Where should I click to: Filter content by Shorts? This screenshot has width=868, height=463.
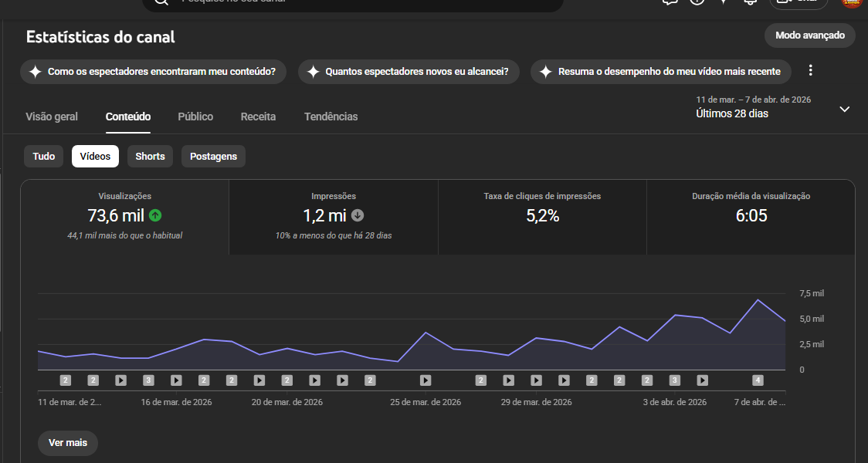click(150, 157)
